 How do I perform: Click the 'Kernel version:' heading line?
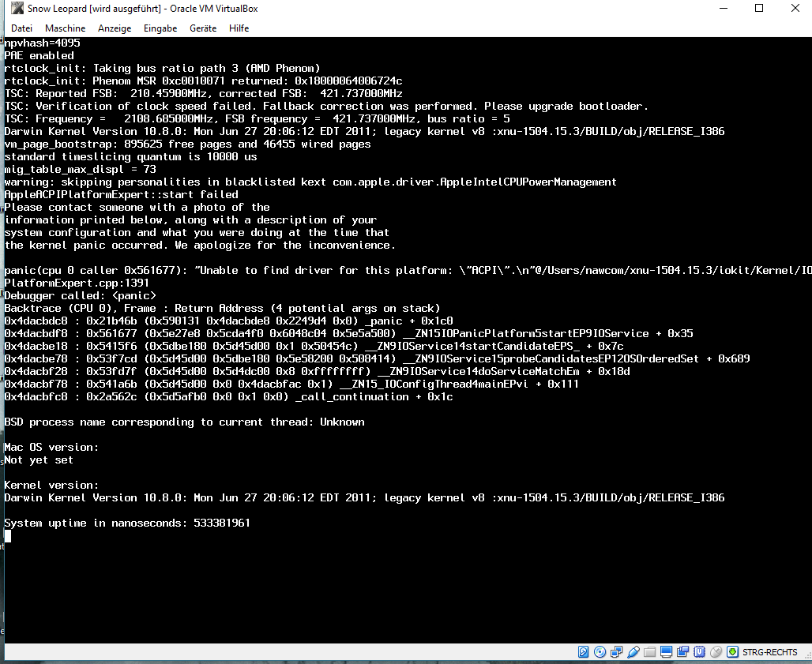[51, 485]
